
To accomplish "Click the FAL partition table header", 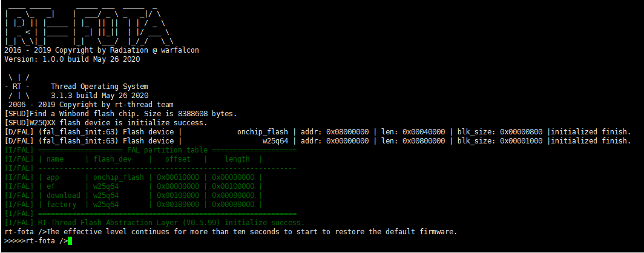I will click(x=150, y=150).
